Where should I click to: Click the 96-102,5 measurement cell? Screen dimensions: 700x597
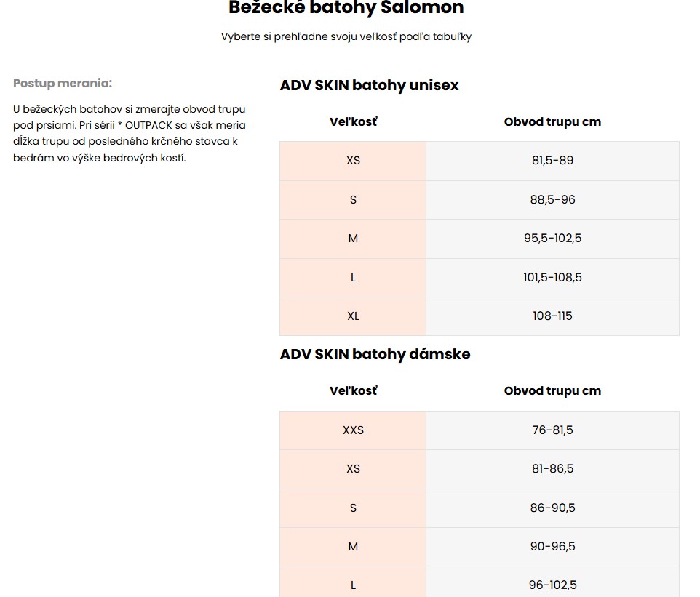[x=553, y=582]
